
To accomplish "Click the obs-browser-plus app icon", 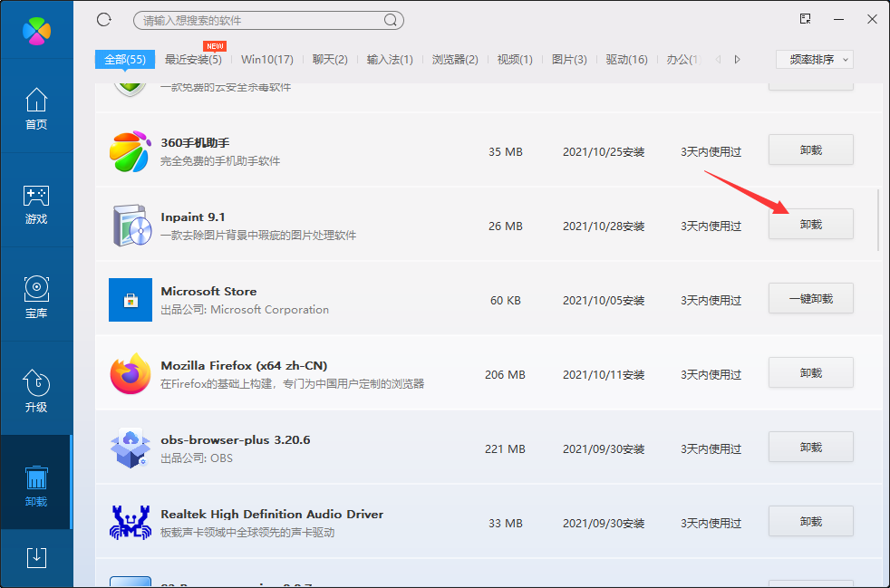I will pos(131,448).
